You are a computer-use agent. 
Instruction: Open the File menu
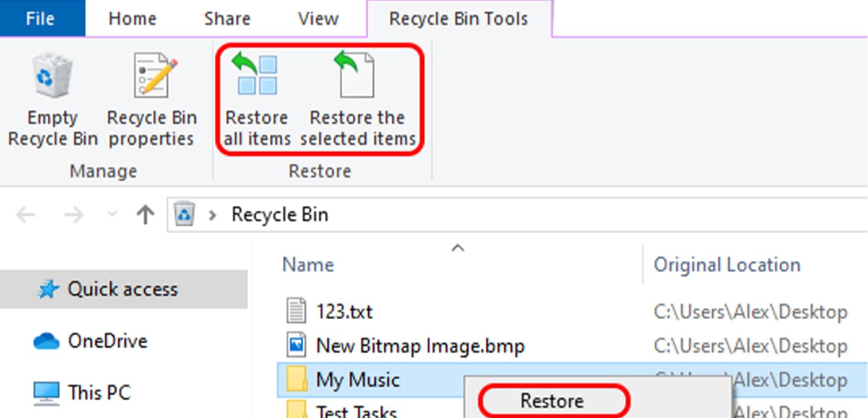click(x=39, y=18)
